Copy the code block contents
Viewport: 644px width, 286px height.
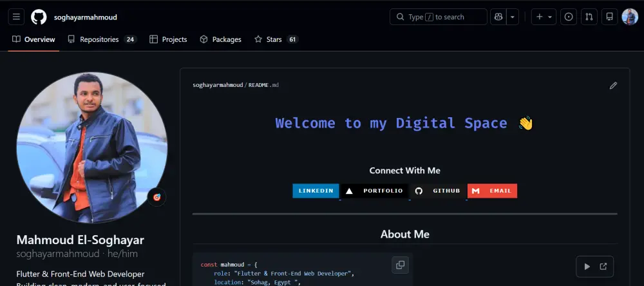tap(400, 265)
